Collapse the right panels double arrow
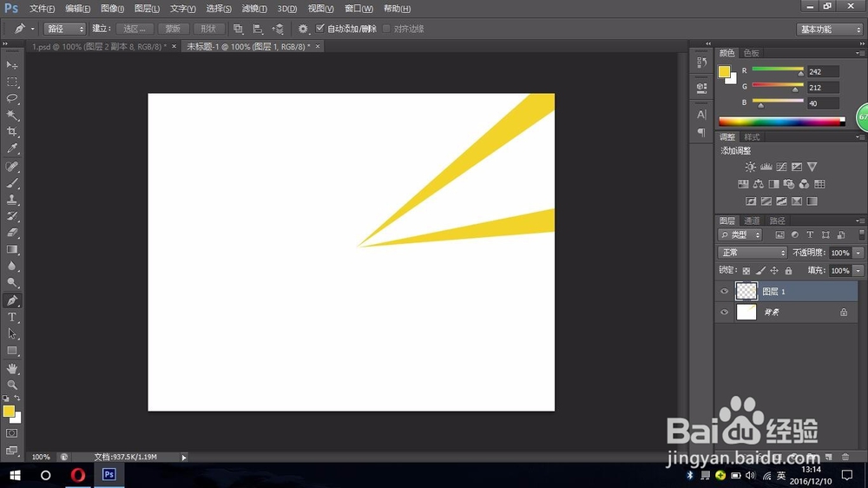This screenshot has height=488, width=868. [x=861, y=43]
